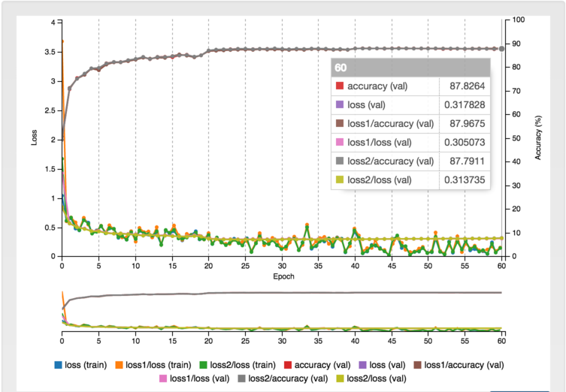Toggle loss1/loss (val) legend entry
The image size is (566, 392).
pos(194,378)
